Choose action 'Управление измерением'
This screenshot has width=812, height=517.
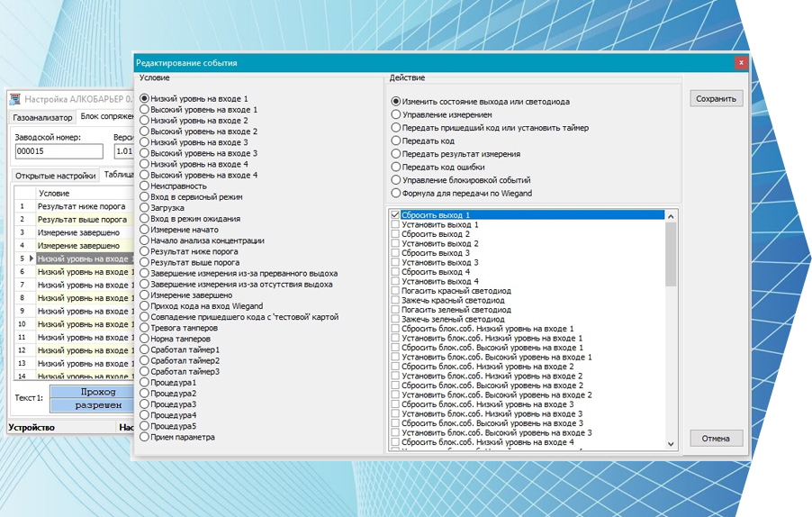click(x=441, y=114)
